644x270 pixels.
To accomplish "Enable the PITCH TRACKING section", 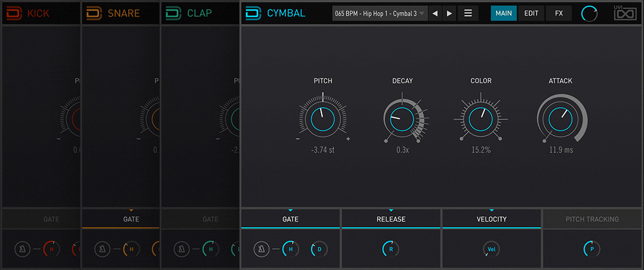I will (x=592, y=219).
